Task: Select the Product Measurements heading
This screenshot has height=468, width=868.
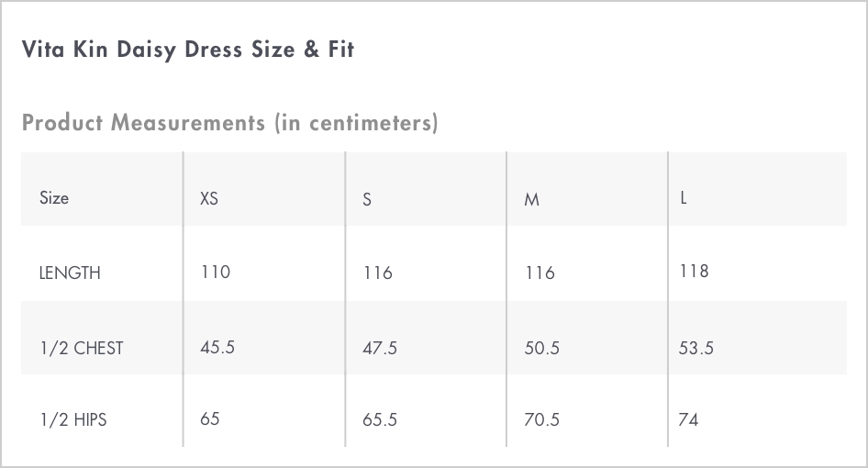Action: pos(229,122)
